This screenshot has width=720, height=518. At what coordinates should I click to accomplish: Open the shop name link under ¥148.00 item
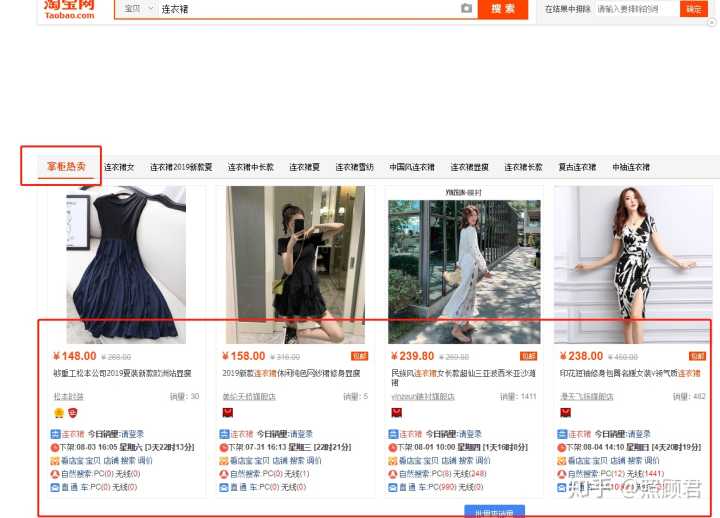pos(69,396)
